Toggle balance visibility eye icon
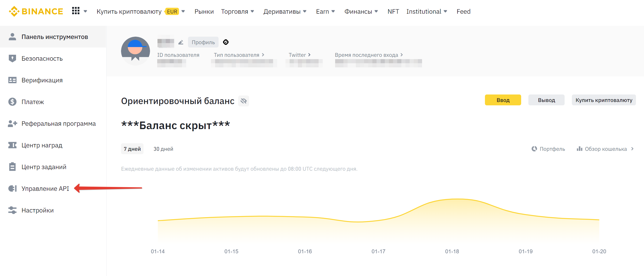644x276 pixels. point(244,101)
